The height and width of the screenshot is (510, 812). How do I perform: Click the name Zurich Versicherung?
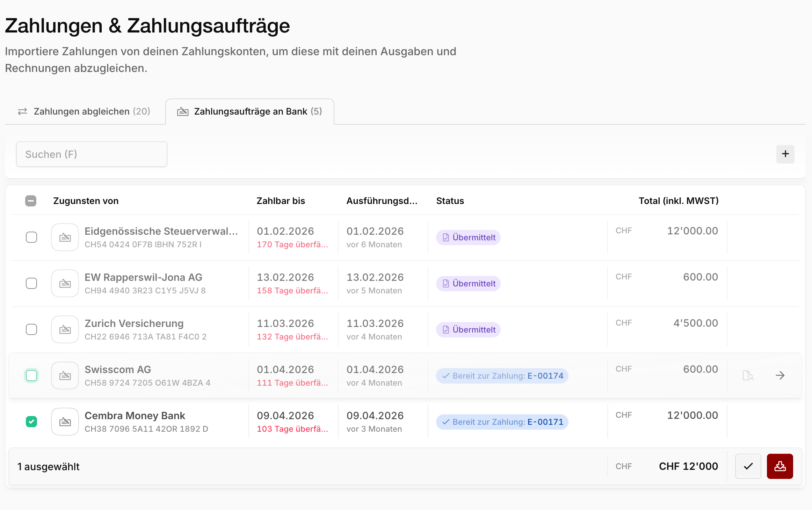coord(134,323)
